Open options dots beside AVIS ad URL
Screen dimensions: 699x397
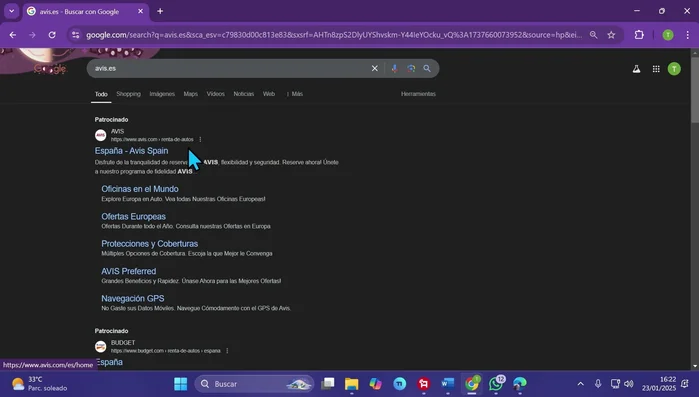200,139
